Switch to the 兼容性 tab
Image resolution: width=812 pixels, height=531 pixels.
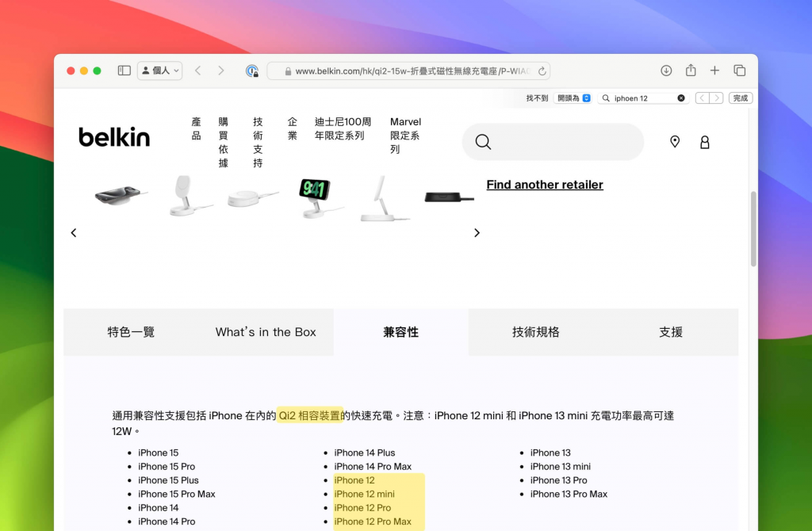[x=400, y=332]
